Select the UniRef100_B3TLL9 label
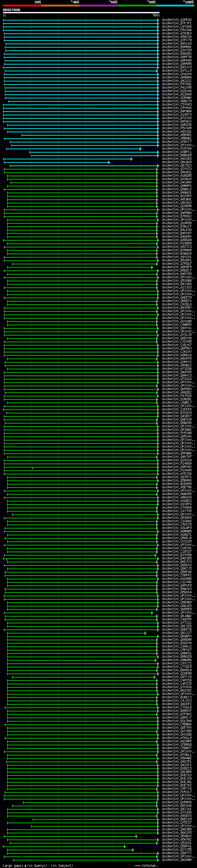Image resolution: width=197 pixels, height=868 pixels. (177, 71)
